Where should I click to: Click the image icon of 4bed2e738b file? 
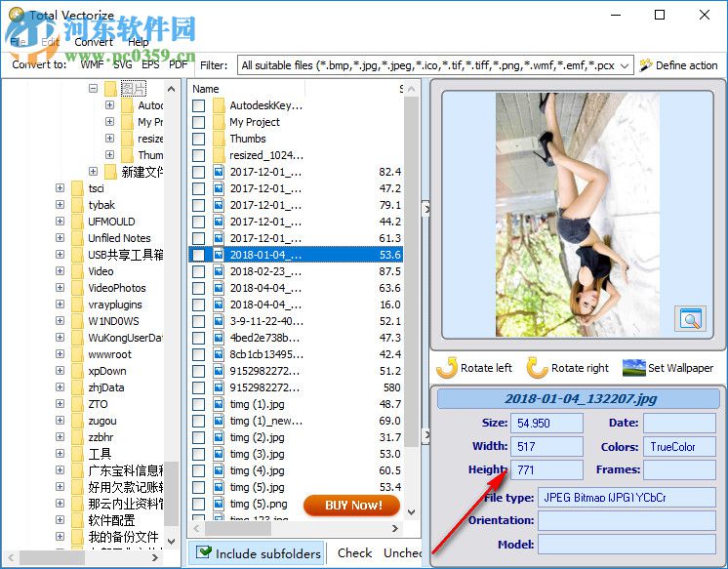coord(219,338)
